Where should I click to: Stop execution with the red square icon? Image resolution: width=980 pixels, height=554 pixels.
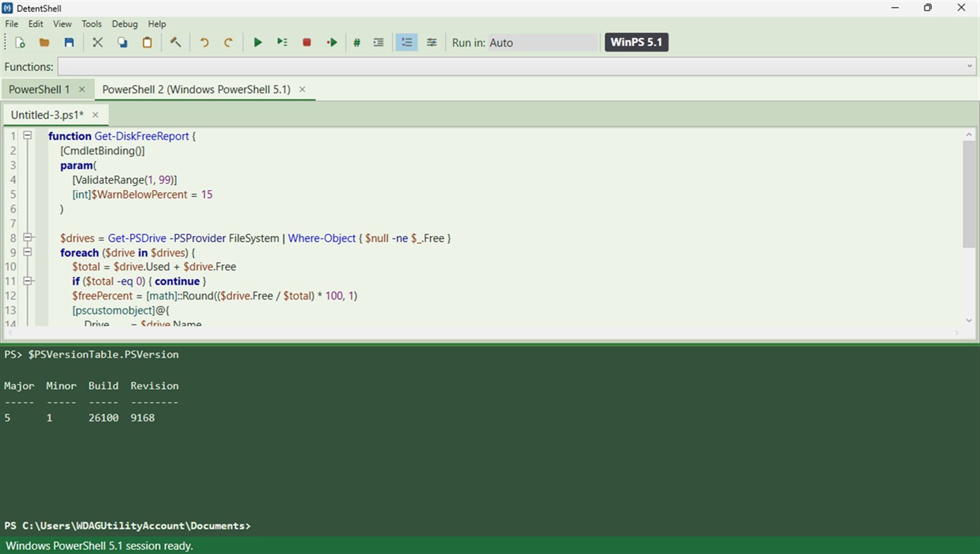307,42
